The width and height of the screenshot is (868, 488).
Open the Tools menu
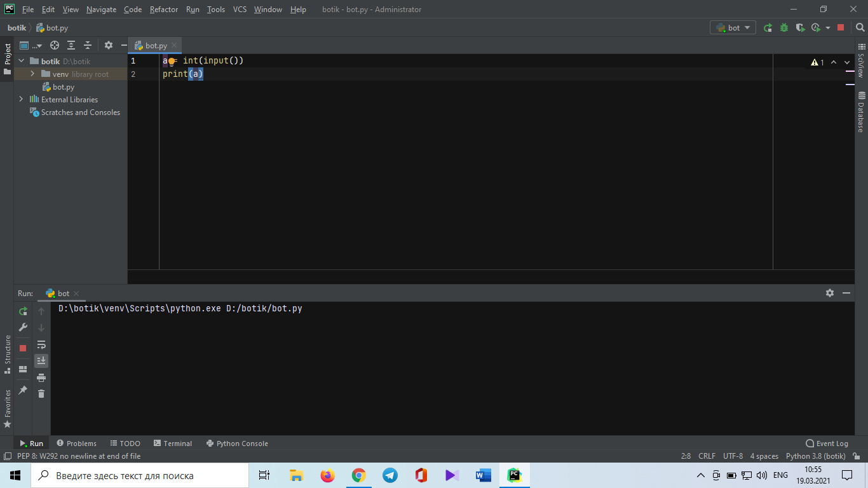(x=216, y=10)
